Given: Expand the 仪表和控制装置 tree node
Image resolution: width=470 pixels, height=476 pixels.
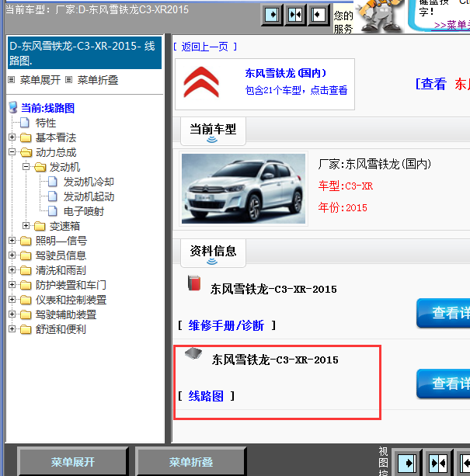Looking at the screenshot, I should (12, 299).
